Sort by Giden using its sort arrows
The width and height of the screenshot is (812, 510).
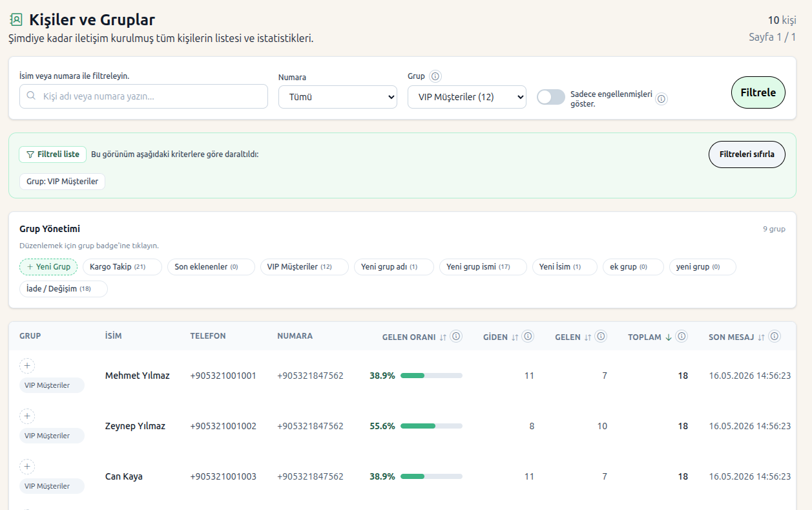(x=515, y=337)
